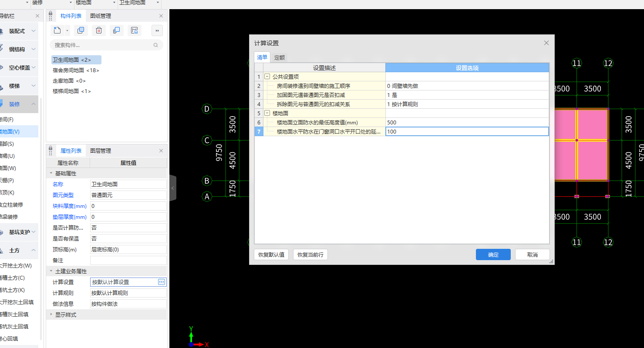The height and width of the screenshot is (348, 644).
Task: Click the 做法信息 value 按构件做法
Action: (x=128, y=304)
